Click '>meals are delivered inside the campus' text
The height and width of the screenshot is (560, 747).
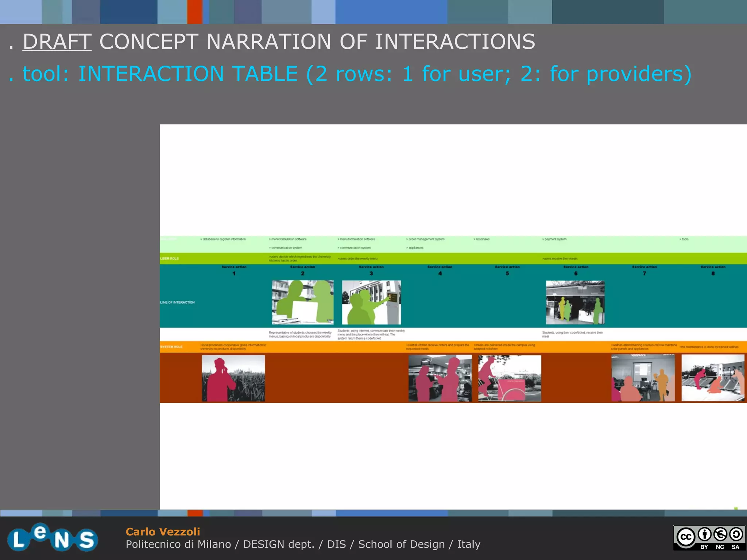tap(504, 347)
